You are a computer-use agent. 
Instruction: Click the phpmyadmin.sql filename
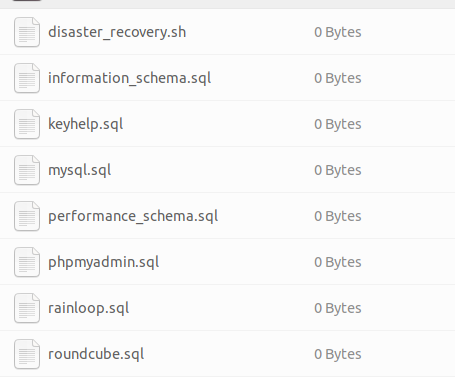click(104, 263)
